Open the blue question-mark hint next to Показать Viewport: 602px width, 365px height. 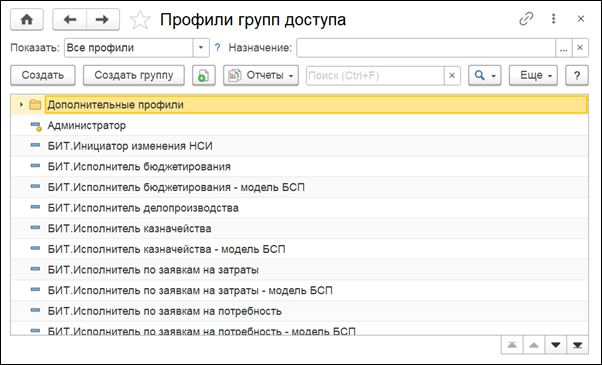pos(217,48)
